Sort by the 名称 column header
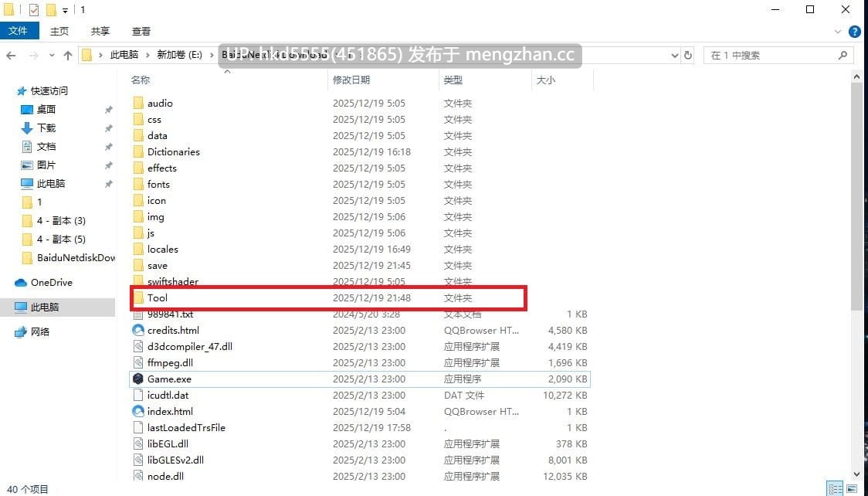Viewport: 868px width, 496px height. 140,80
